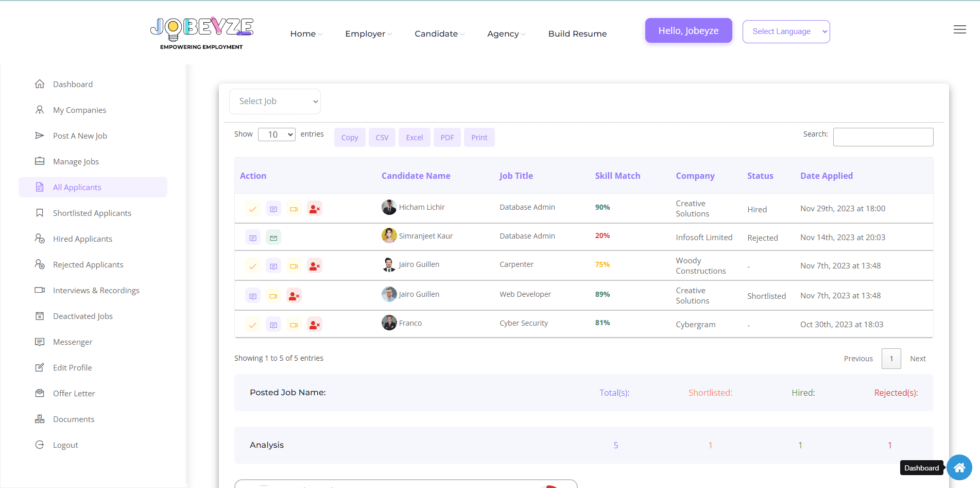This screenshot has height=488, width=980.
Task: Open the Employer menu in top navigation
Action: pyautogui.click(x=368, y=33)
